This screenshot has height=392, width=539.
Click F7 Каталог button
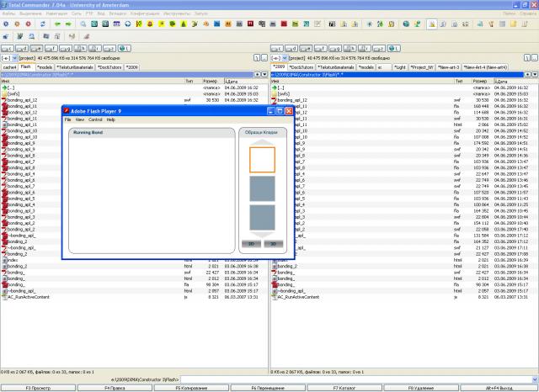click(344, 389)
